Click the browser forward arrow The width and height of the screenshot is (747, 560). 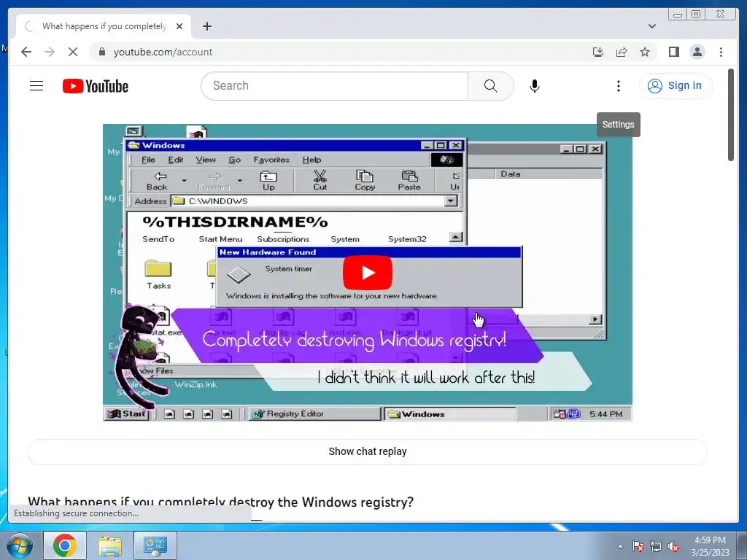click(x=50, y=52)
